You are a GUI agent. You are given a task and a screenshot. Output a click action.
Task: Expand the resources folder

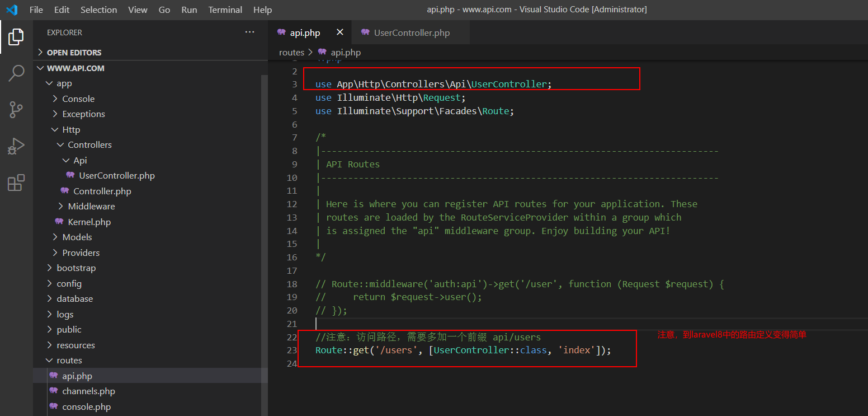(x=49, y=345)
